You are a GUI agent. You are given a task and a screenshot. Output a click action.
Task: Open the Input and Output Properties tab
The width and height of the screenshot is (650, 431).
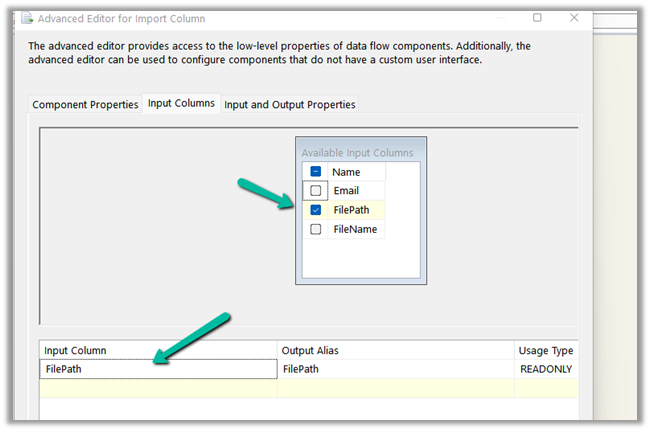pos(289,105)
